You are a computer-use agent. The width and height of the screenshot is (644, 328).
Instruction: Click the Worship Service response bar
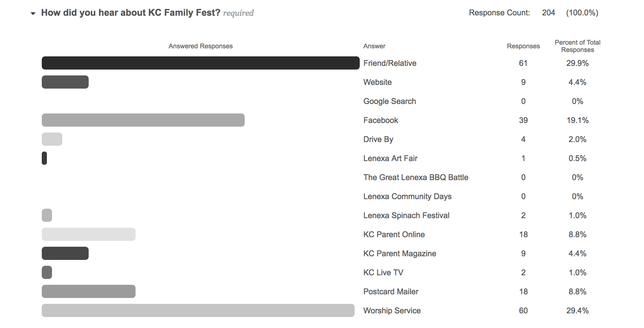(x=198, y=310)
